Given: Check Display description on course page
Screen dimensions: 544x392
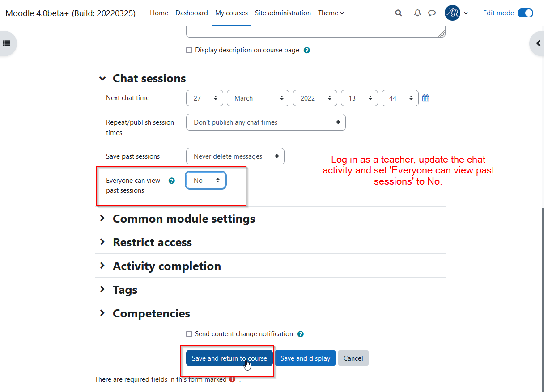Looking at the screenshot, I should coord(189,50).
